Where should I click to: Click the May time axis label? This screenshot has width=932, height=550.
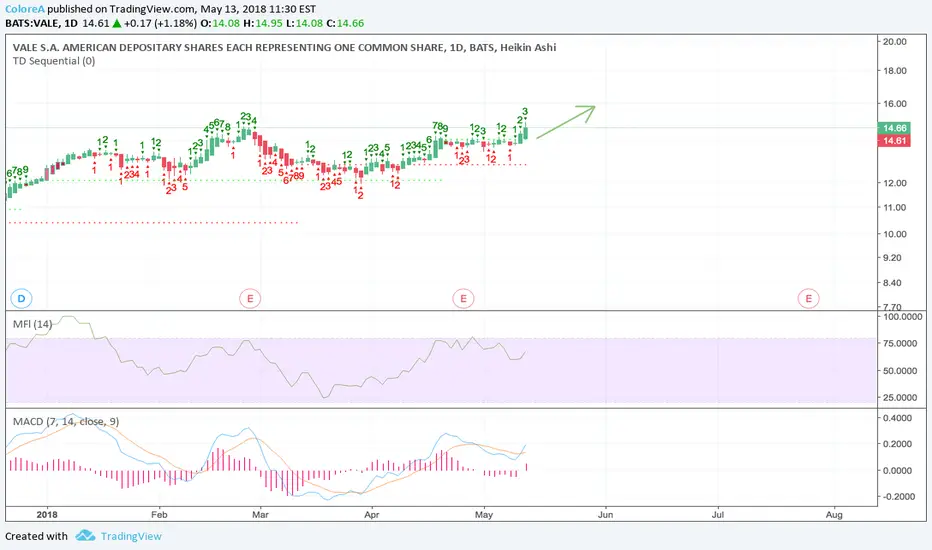click(x=484, y=515)
